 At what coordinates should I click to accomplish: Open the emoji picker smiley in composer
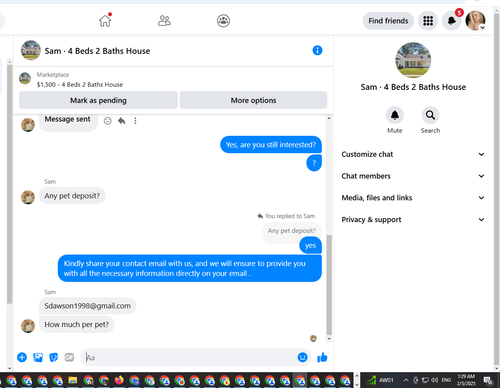302,357
